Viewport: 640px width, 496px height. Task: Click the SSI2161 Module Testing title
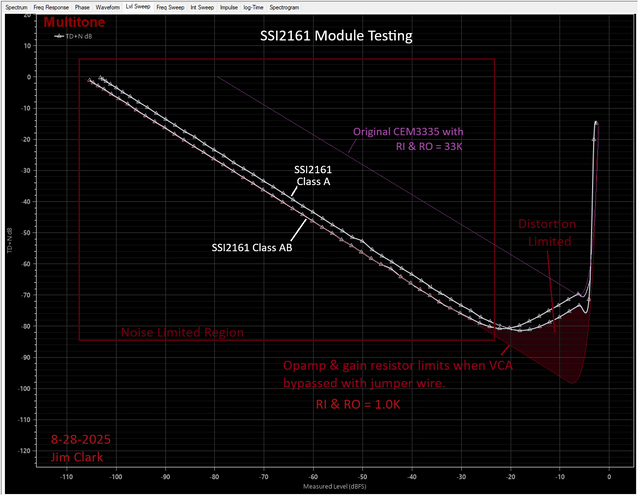pos(336,36)
